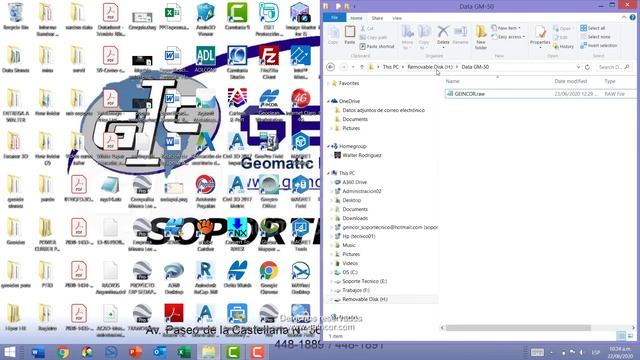This screenshot has width=640, height=360.
Task: Open Civil 3D 2017 Metric shortcut
Action: coord(237,191)
